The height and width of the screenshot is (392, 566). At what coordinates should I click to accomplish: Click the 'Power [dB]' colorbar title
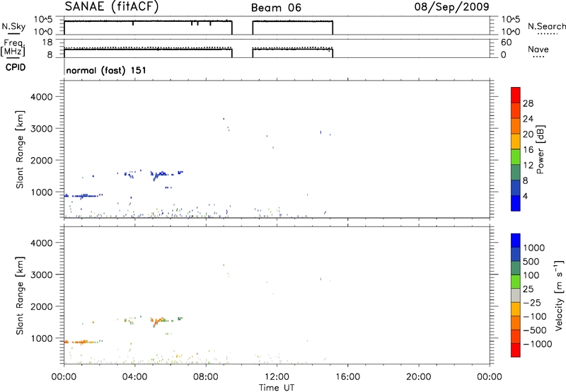pos(541,149)
